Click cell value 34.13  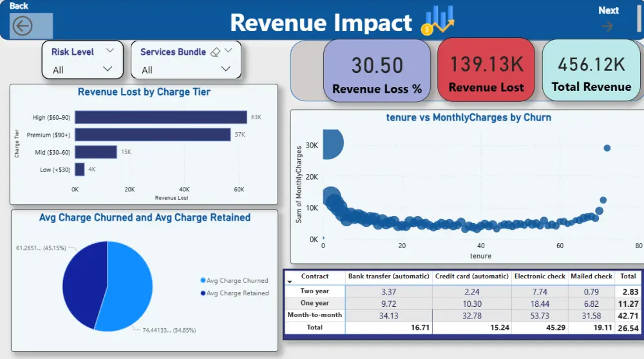click(x=388, y=316)
